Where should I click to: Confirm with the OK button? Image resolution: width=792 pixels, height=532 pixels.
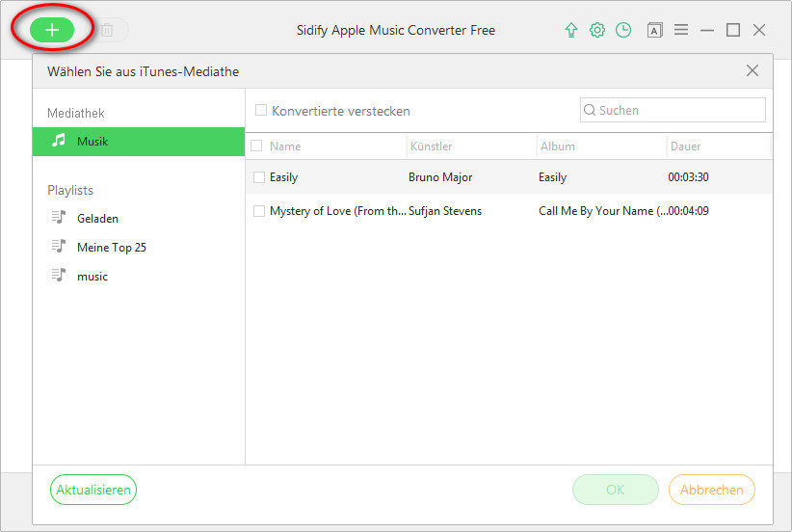616,490
